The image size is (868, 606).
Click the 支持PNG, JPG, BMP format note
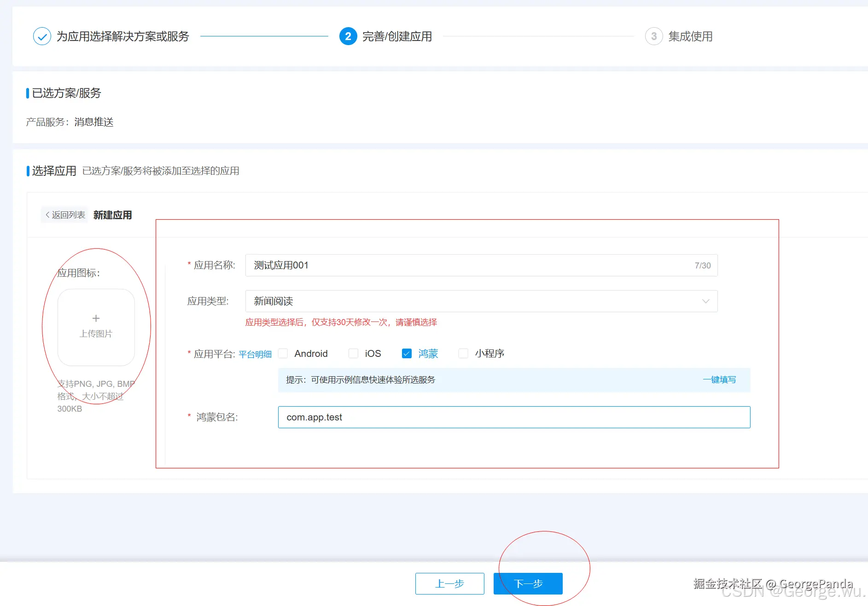point(96,396)
